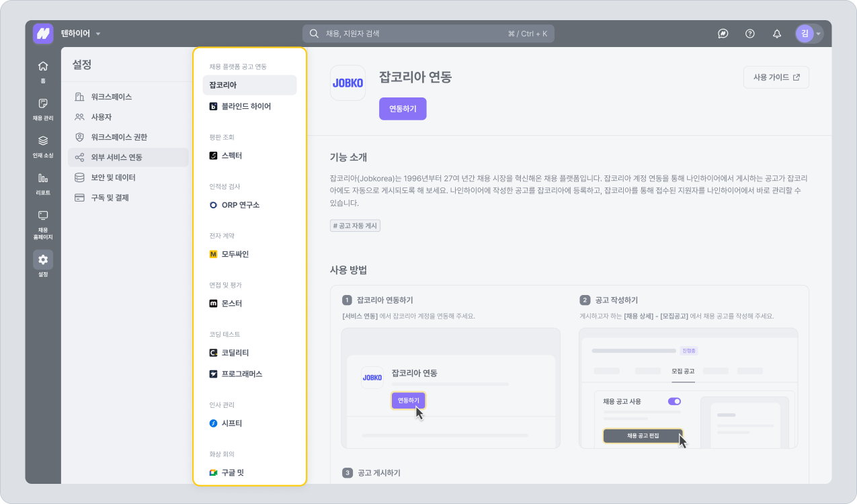857x504 pixels.
Task: Open 채용 관리 in the left rail
Action: pos(43,109)
